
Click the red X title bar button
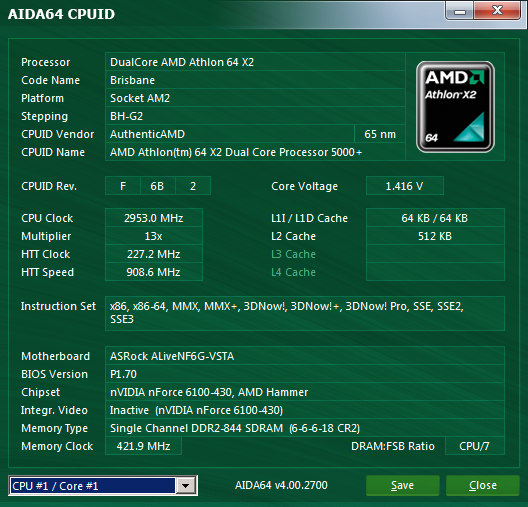[x=497, y=11]
